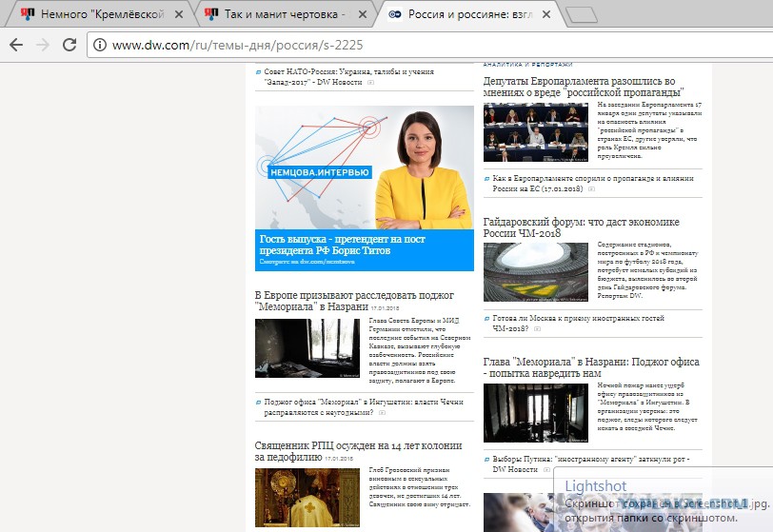
Task: Click the Немцова.Интервью banner image
Action: click(365, 167)
